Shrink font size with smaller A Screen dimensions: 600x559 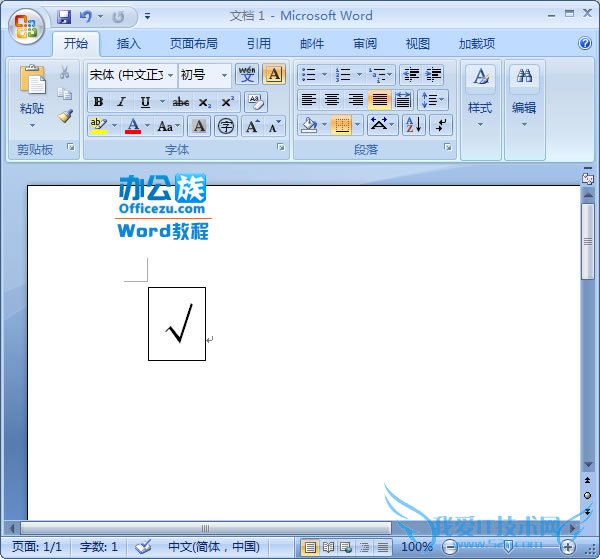click(275, 126)
